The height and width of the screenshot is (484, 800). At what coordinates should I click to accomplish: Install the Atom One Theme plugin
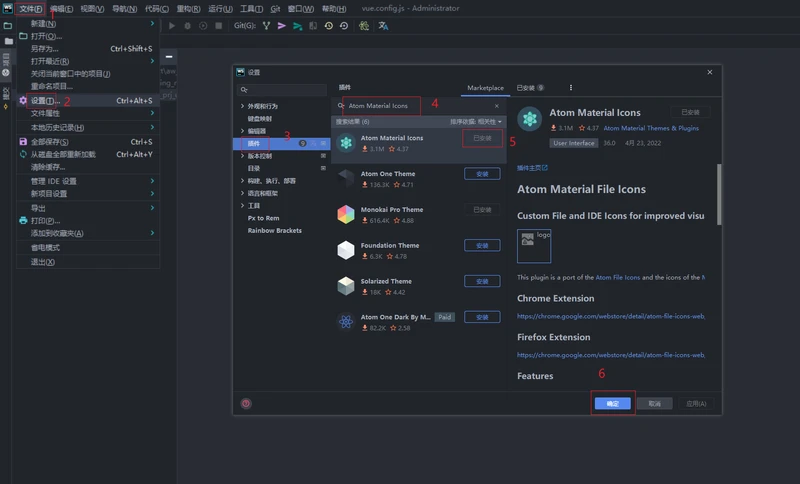[x=482, y=174]
